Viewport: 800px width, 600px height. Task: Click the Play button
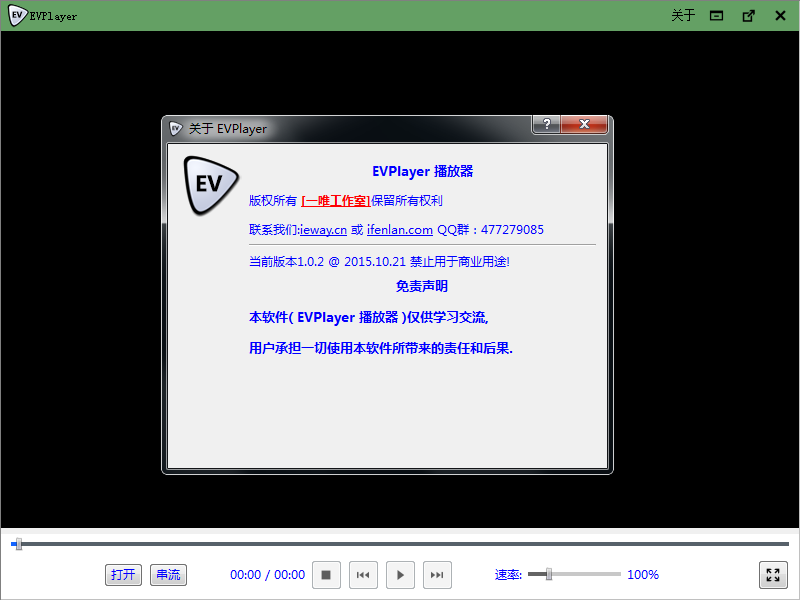400,574
